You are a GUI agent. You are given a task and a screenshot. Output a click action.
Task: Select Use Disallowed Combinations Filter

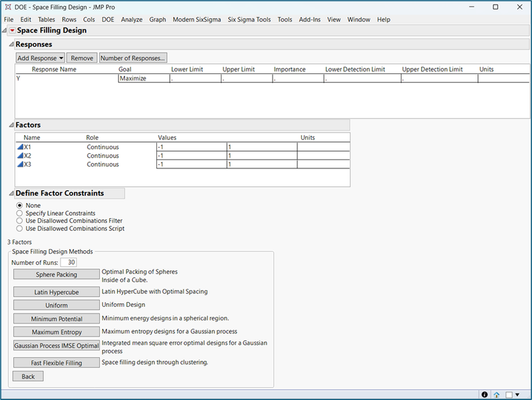[x=19, y=221]
